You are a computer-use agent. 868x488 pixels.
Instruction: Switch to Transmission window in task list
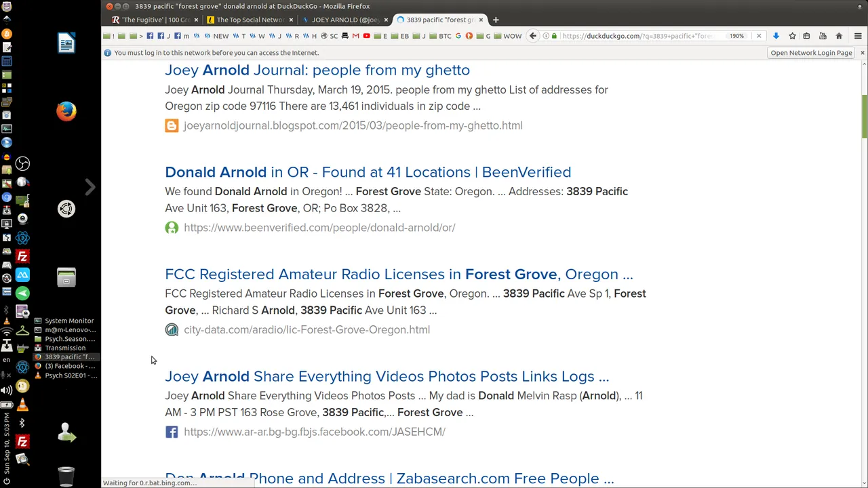tap(66, 348)
